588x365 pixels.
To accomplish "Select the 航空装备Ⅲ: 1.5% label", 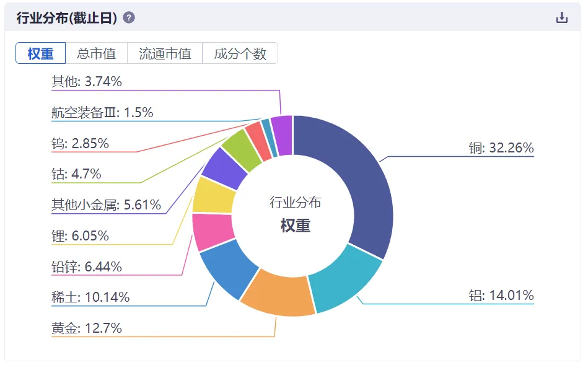I will 102,113.
